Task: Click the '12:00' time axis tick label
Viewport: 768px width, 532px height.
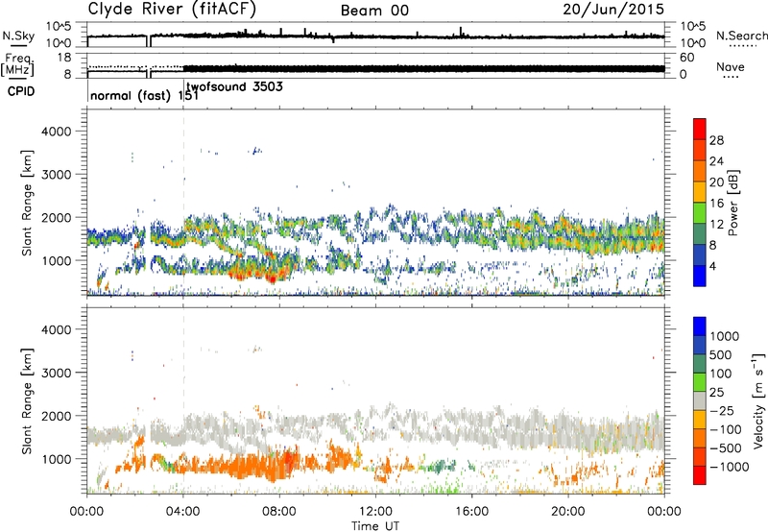Action: click(375, 512)
